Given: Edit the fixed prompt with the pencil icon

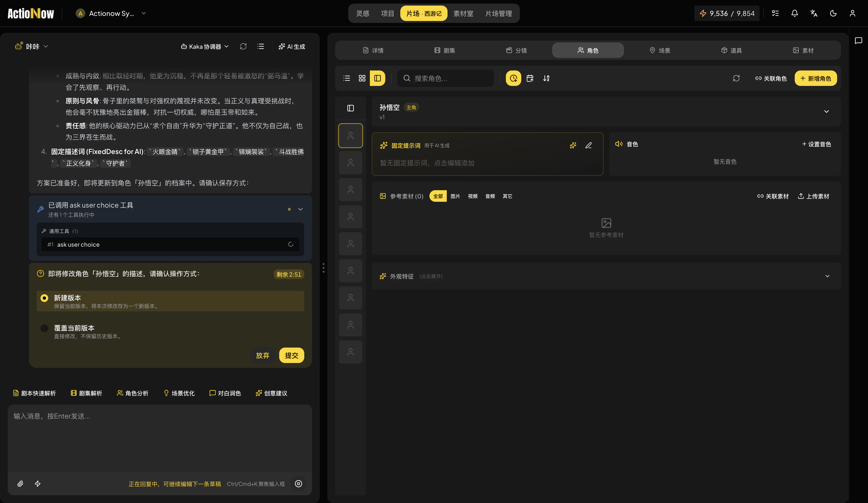Looking at the screenshot, I should coord(588,146).
